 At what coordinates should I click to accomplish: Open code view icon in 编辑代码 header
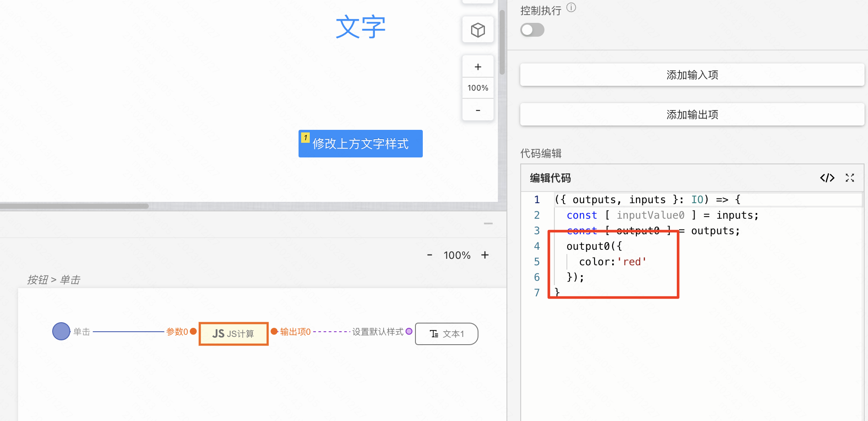coord(827,178)
